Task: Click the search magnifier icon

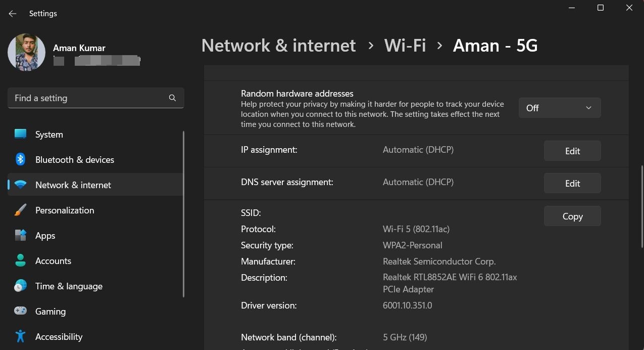Action: click(172, 98)
